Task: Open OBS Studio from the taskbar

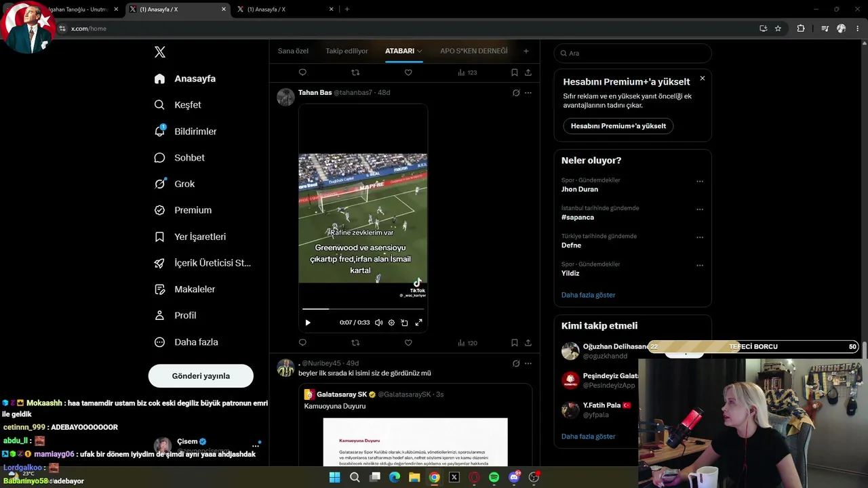Action: tap(534, 477)
